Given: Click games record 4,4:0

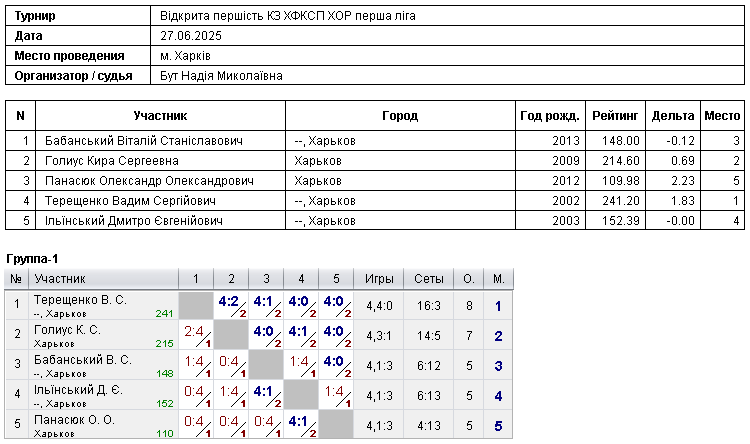Looking at the screenshot, I should pos(379,306).
